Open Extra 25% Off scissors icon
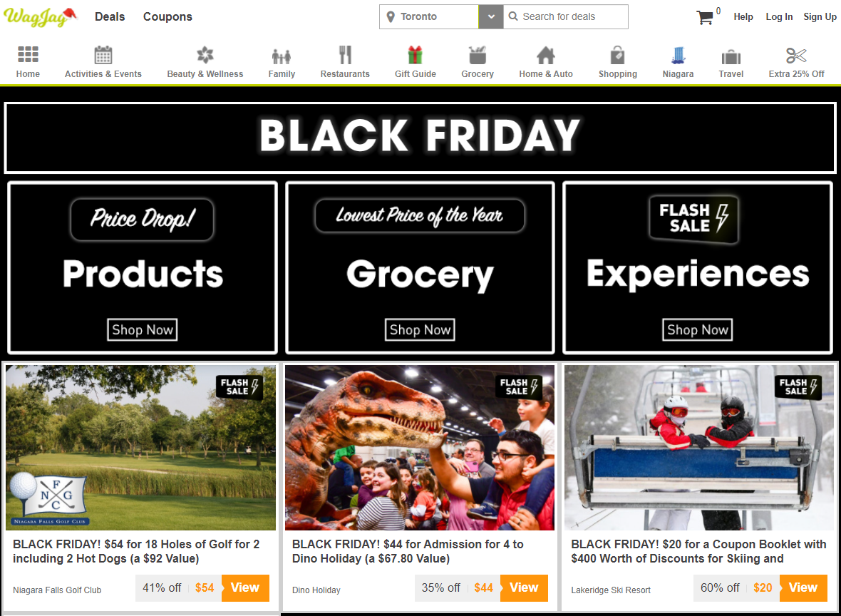 [x=797, y=55]
